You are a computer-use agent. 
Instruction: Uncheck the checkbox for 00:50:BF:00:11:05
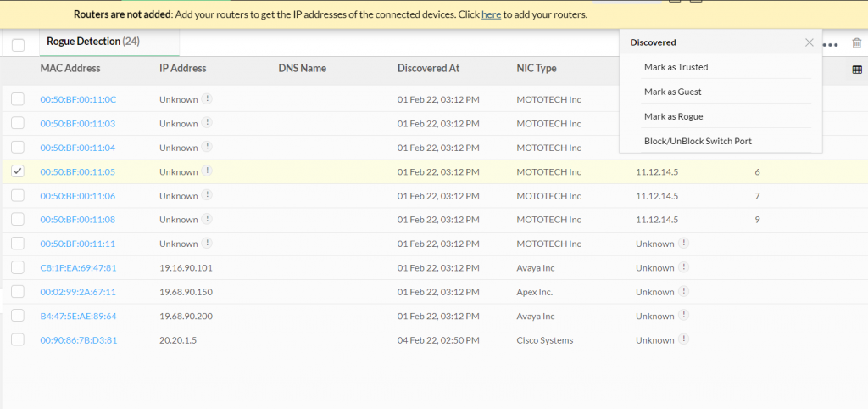click(x=18, y=171)
